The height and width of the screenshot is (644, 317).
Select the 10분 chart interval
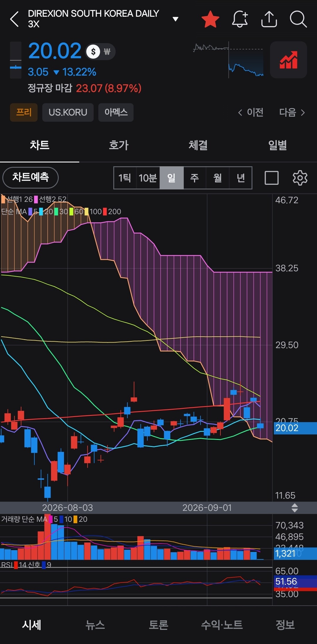pos(148,178)
